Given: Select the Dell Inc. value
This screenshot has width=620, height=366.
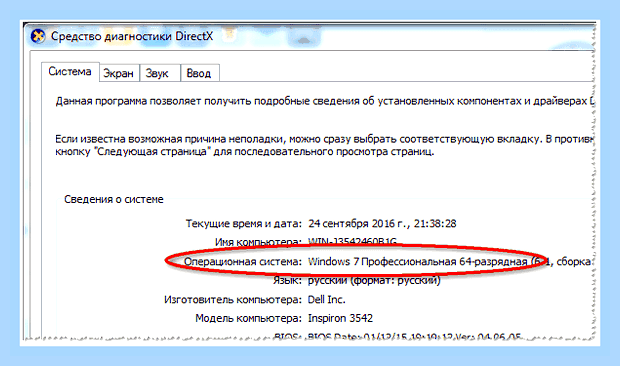Looking at the screenshot, I should 327,300.
